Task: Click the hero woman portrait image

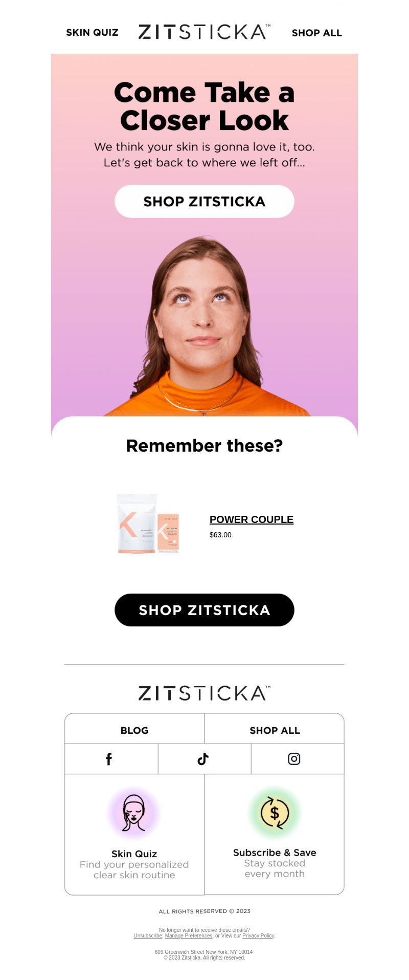Action: point(204,325)
